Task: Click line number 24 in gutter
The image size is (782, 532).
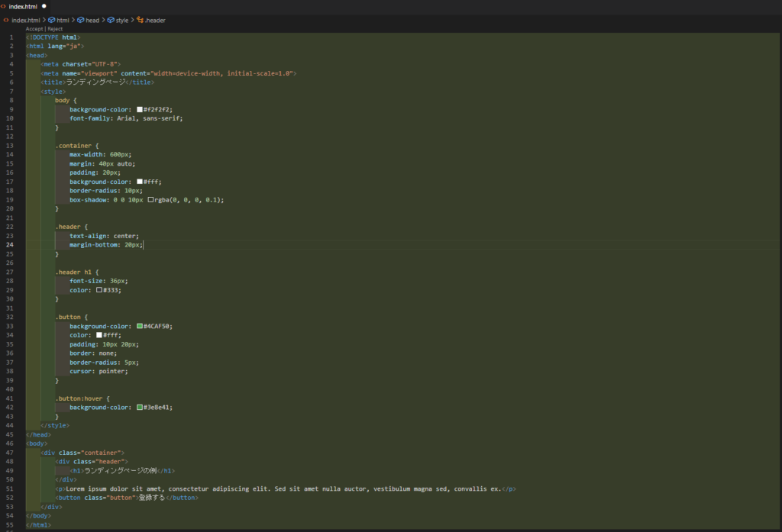Action: pyautogui.click(x=10, y=245)
